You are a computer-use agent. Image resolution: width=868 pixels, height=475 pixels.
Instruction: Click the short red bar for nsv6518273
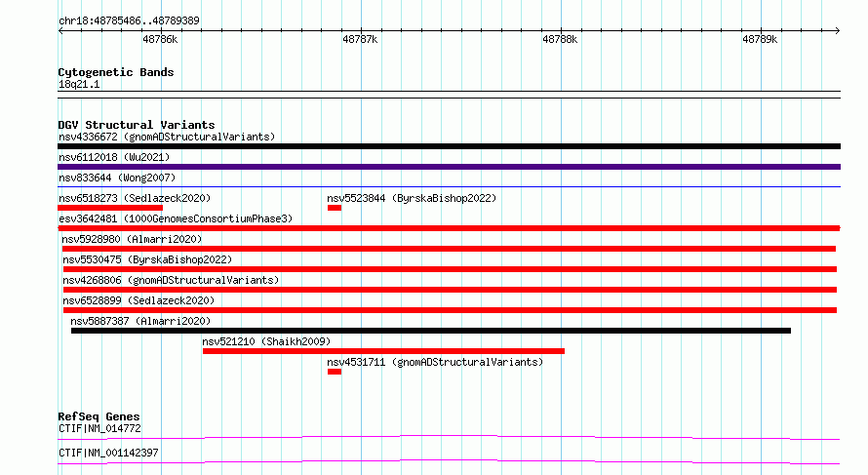coord(110,208)
